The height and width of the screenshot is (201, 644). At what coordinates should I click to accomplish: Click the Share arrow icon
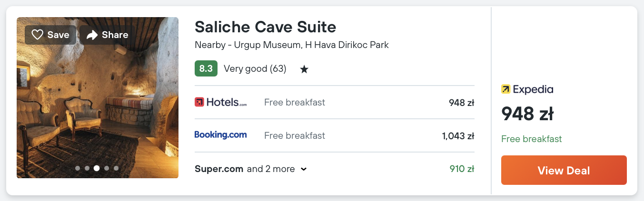click(x=92, y=35)
